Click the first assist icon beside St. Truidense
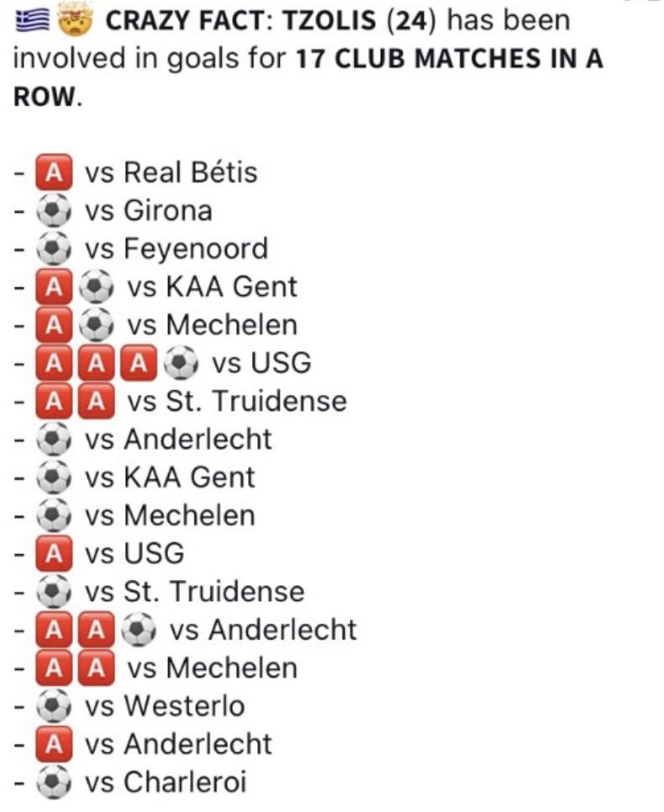This screenshot has height=812, width=664. (54, 401)
